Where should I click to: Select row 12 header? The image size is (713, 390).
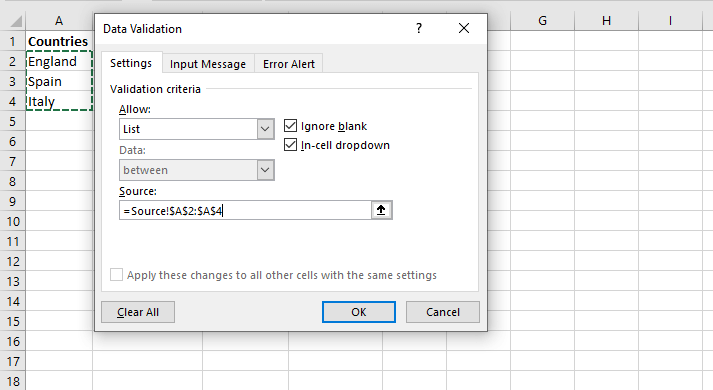pyautogui.click(x=13, y=261)
